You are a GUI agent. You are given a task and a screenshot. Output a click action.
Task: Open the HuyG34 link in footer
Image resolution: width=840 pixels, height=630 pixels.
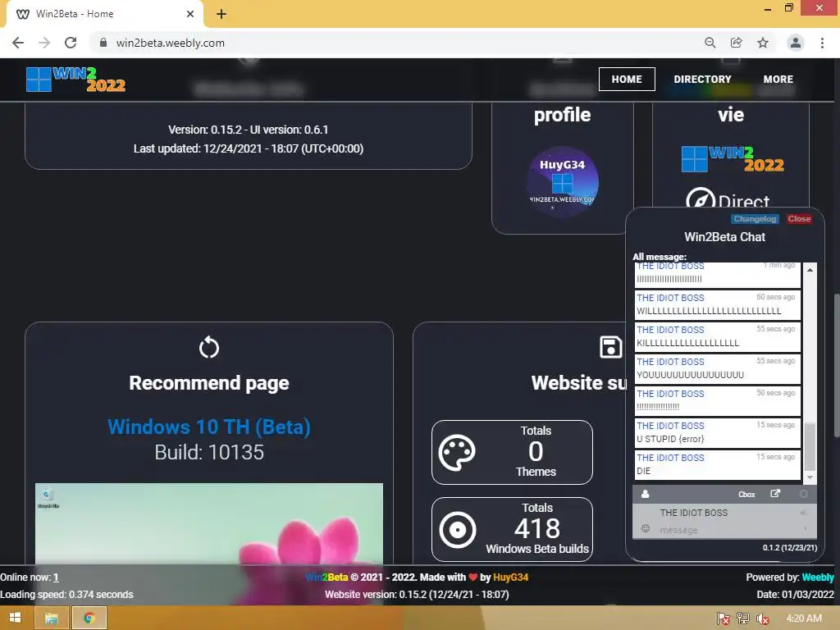(510, 577)
